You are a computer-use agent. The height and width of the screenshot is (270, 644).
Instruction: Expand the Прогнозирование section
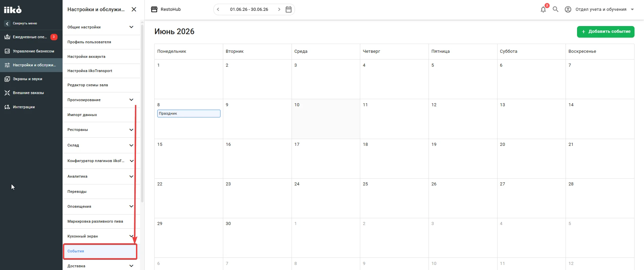coord(101,100)
